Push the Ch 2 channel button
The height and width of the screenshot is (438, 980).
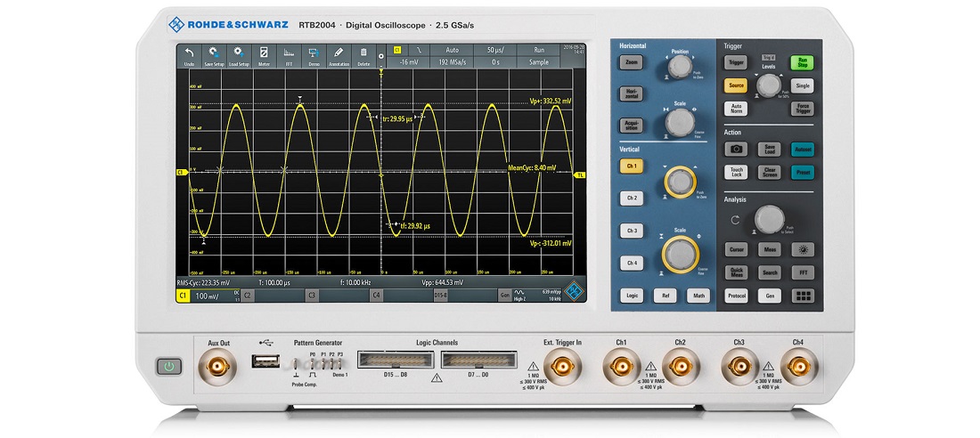[x=632, y=198]
